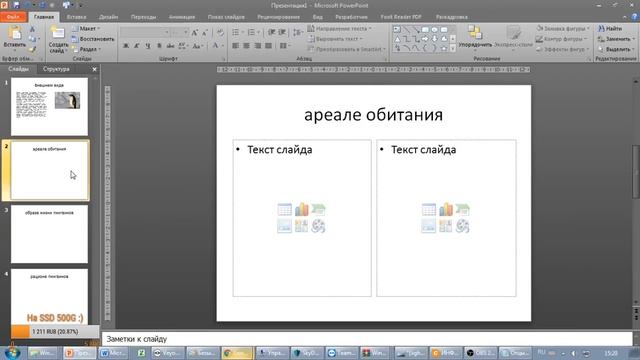Click the Cut scissors icon
This screenshot has height=360, width=640.
tap(32, 29)
